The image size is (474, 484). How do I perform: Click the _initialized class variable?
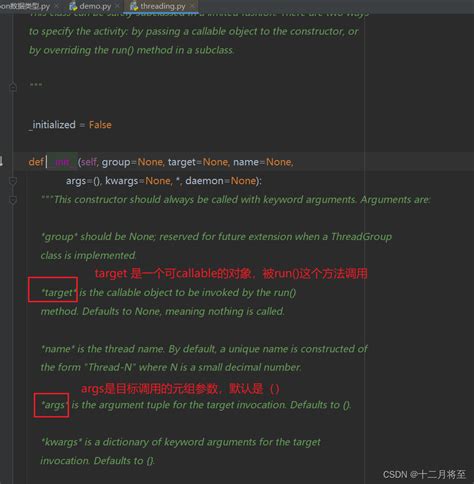pyautogui.click(x=52, y=125)
